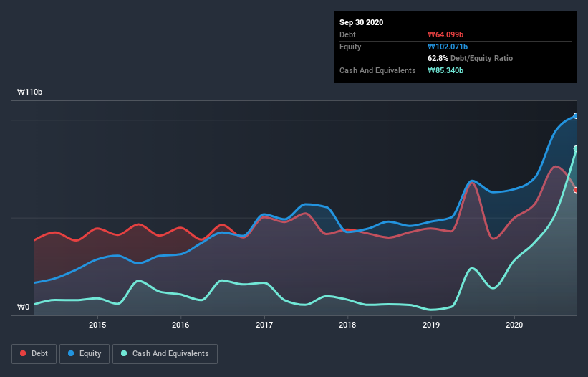Click the Sep 30 2020 tooltip date
This screenshot has width=588, height=377.
362,22
